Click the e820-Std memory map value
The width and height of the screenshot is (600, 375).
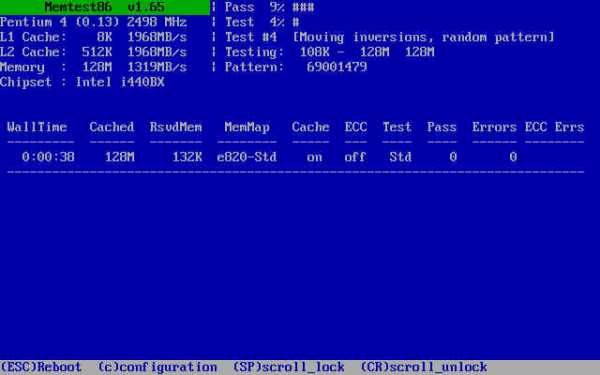point(247,157)
